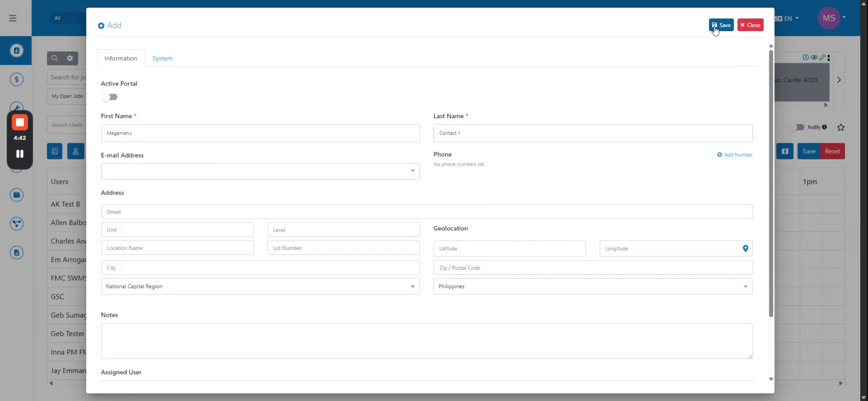Save the new contact
The width and height of the screenshot is (868, 401).
click(721, 25)
